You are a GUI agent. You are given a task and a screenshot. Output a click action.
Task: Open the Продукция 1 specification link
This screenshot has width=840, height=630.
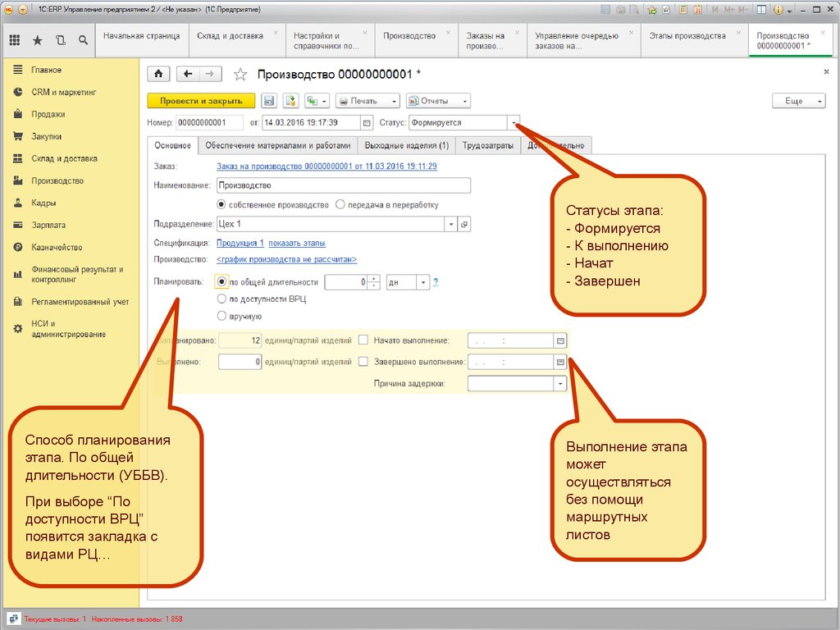240,243
